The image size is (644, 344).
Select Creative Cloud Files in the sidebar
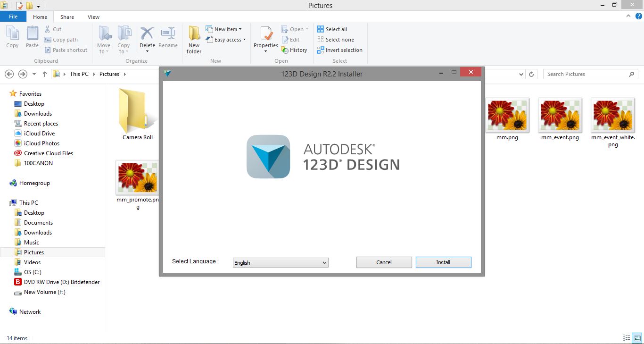tap(49, 153)
